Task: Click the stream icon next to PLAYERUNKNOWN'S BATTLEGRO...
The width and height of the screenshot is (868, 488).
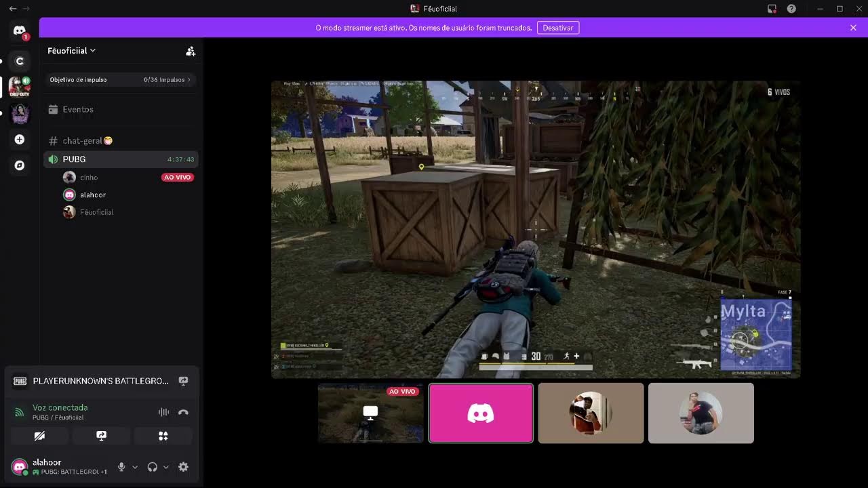Action: tap(183, 381)
